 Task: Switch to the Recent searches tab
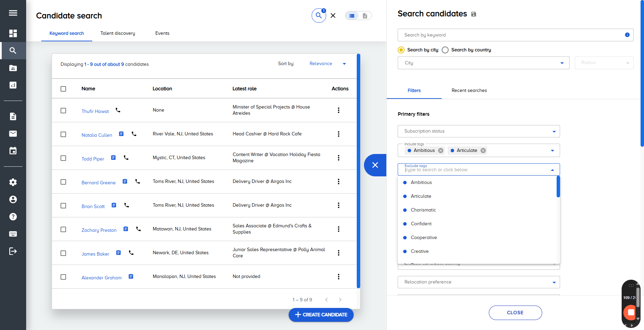pyautogui.click(x=469, y=91)
